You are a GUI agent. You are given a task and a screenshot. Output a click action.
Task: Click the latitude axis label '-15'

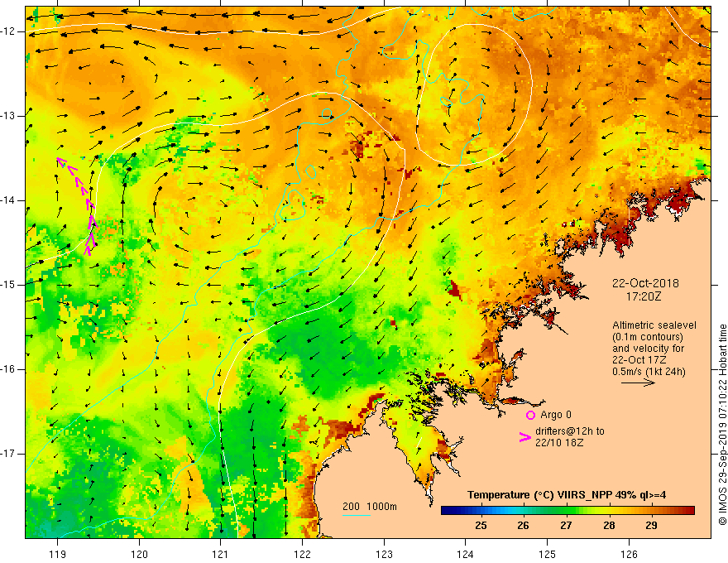pyautogui.click(x=9, y=285)
